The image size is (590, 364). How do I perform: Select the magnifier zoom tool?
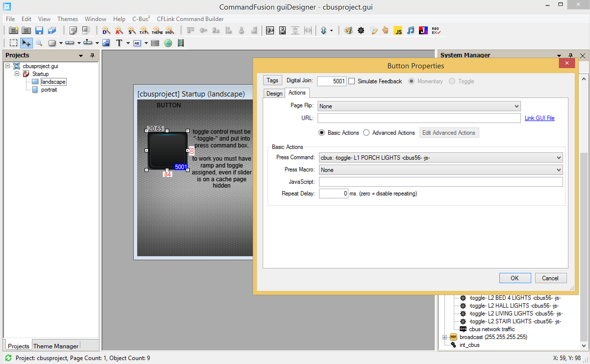coord(39,43)
